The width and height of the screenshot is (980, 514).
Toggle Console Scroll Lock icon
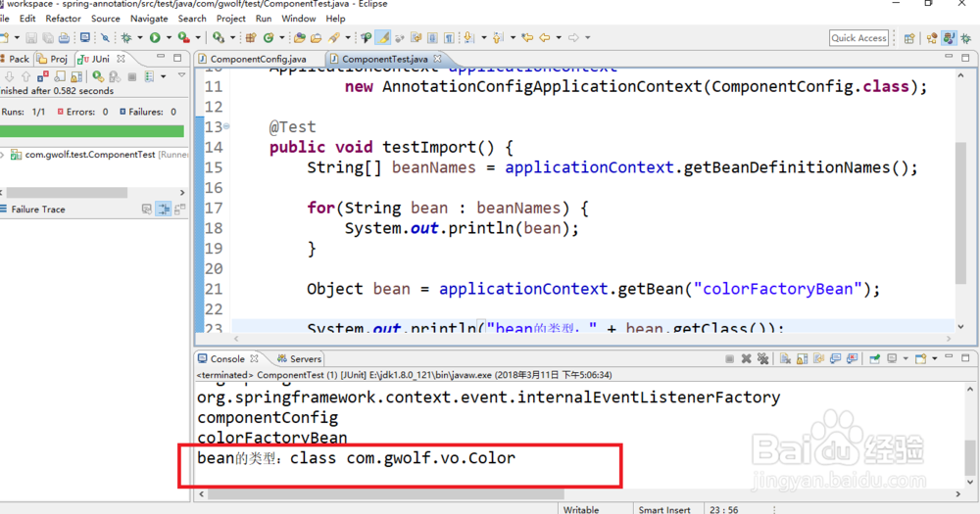click(802, 358)
